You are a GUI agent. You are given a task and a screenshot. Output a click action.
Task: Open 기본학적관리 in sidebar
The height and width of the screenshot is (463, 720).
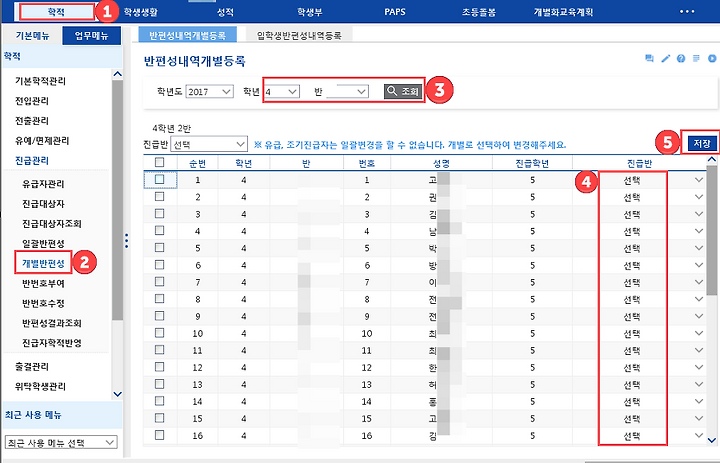[x=40, y=81]
